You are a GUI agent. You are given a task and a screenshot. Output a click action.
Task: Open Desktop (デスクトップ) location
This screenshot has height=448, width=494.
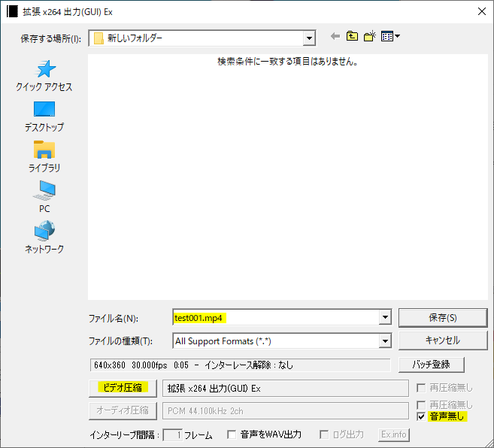coord(44,117)
